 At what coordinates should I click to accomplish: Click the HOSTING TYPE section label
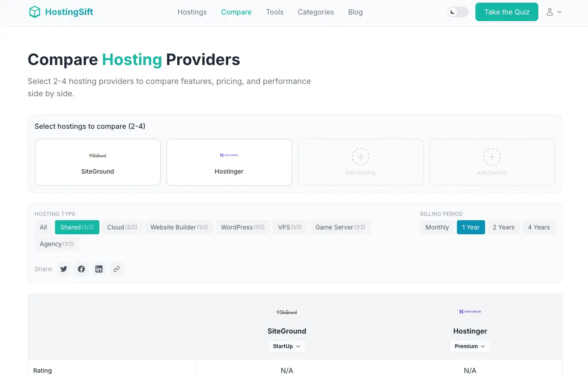(x=55, y=214)
